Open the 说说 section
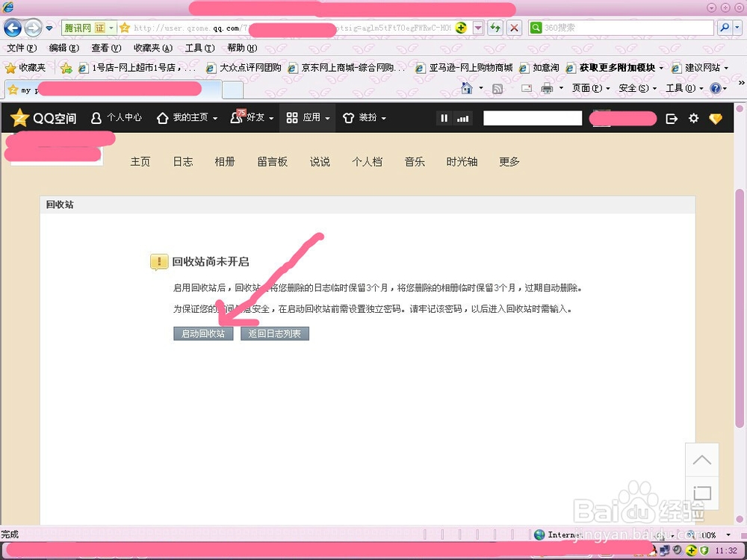The height and width of the screenshot is (560, 747). click(320, 161)
